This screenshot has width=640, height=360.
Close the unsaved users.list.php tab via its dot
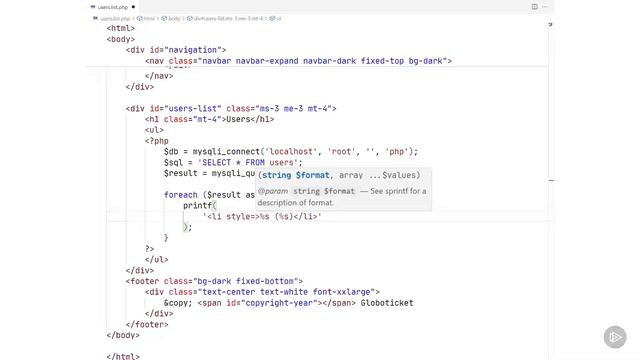click(133, 7)
